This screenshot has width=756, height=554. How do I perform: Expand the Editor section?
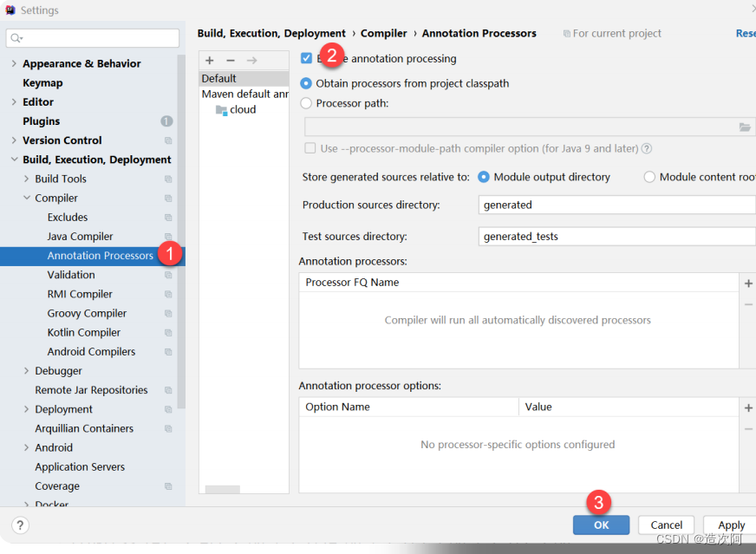[14, 101]
